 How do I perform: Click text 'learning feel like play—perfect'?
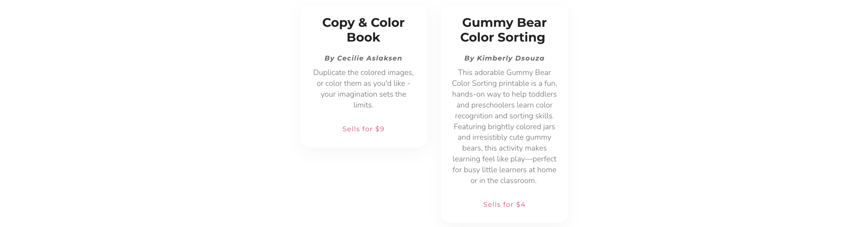pos(504,159)
